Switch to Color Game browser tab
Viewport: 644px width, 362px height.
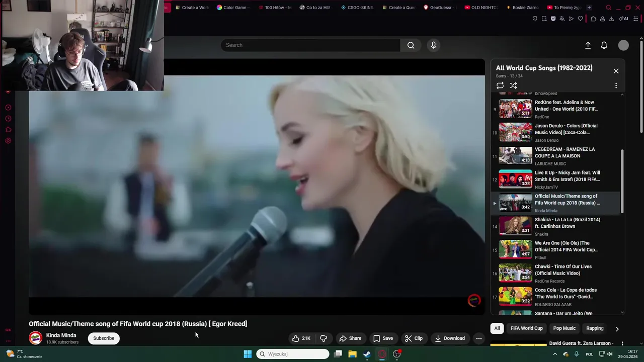coord(233,8)
